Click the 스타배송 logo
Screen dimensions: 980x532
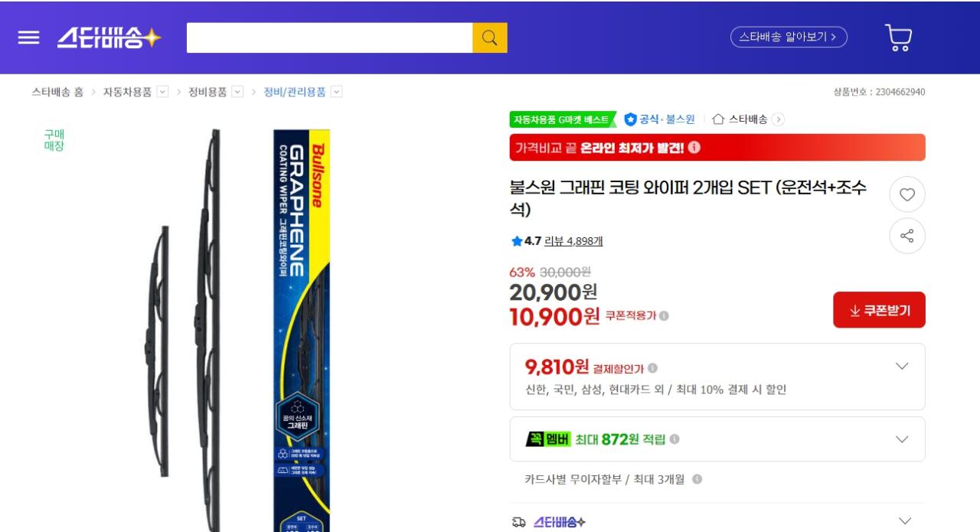pyautogui.click(x=109, y=38)
